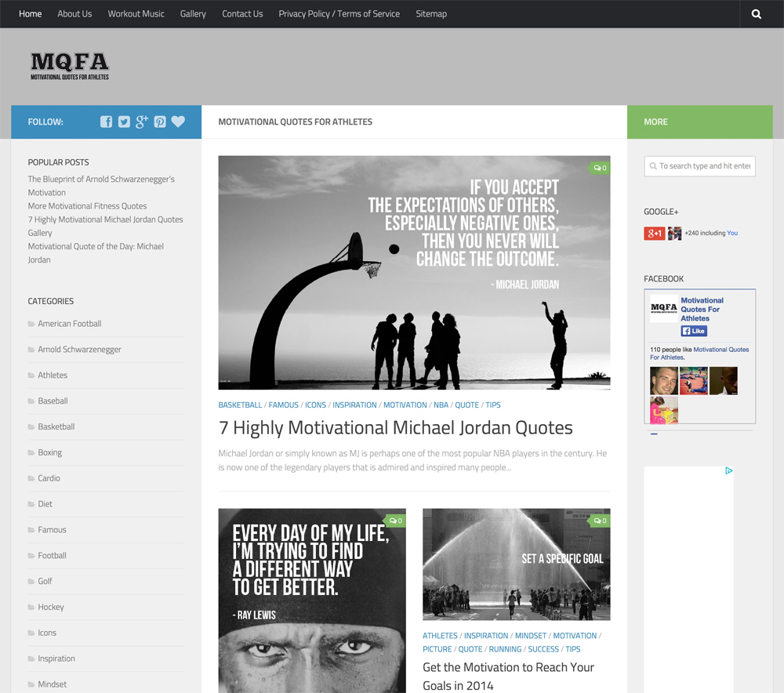This screenshot has height=693, width=784.
Task: Open Boxing category
Action: [50, 452]
